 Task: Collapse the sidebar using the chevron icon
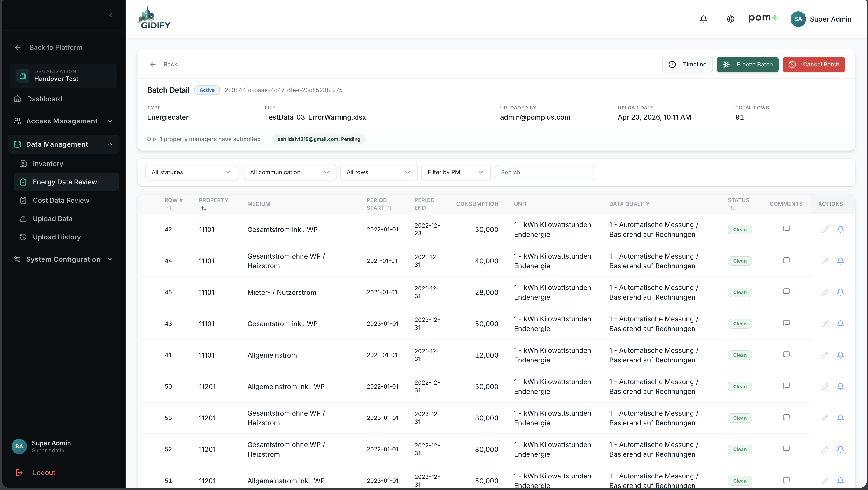111,15
